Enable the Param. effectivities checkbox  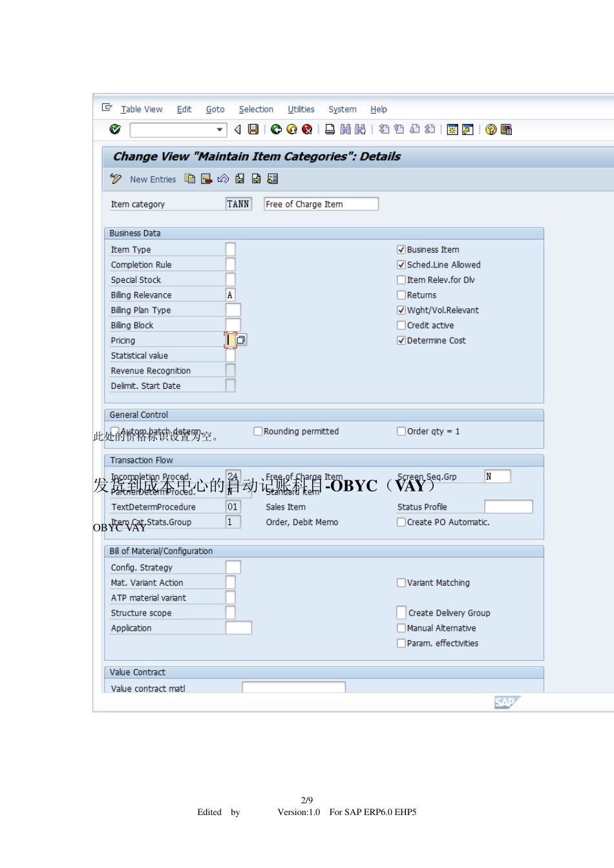[401, 643]
